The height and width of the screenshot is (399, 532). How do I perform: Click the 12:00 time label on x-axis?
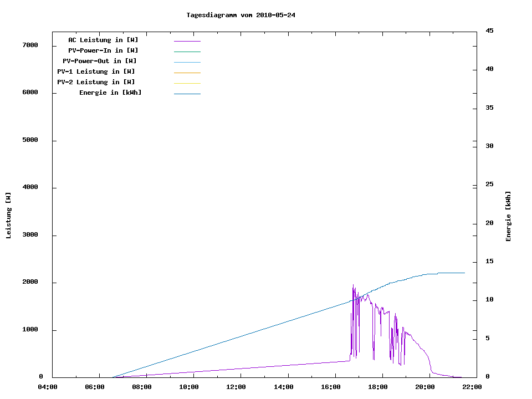click(237, 387)
